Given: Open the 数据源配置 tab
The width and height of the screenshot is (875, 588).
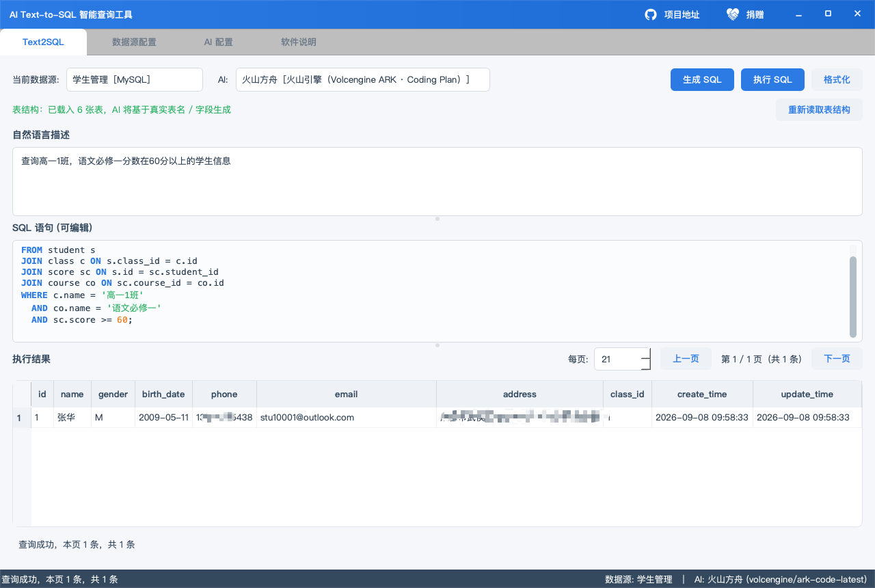Looking at the screenshot, I should [x=134, y=42].
